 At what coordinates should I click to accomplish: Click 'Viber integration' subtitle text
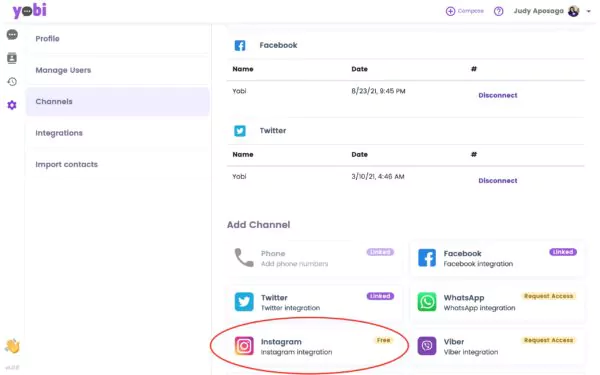tap(471, 352)
